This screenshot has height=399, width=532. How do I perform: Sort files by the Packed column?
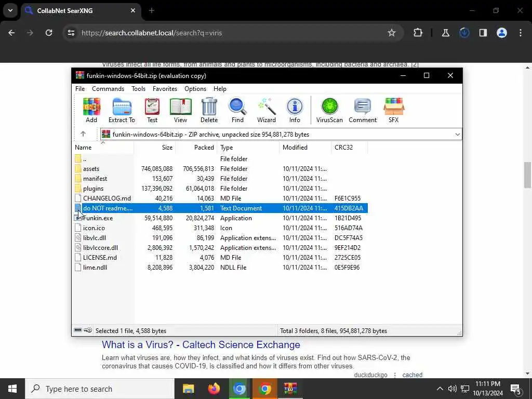coord(196,147)
